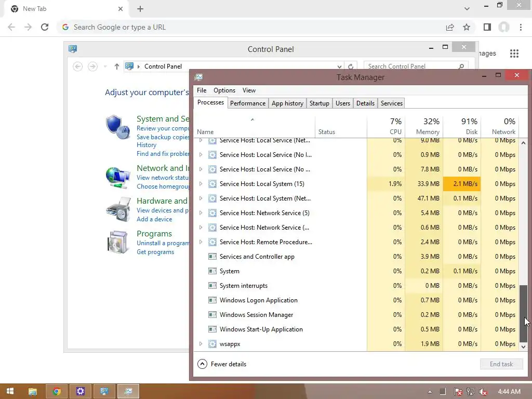Click Task Manager scrollbar down arrow
Image resolution: width=532 pixels, height=399 pixels.
(x=524, y=347)
